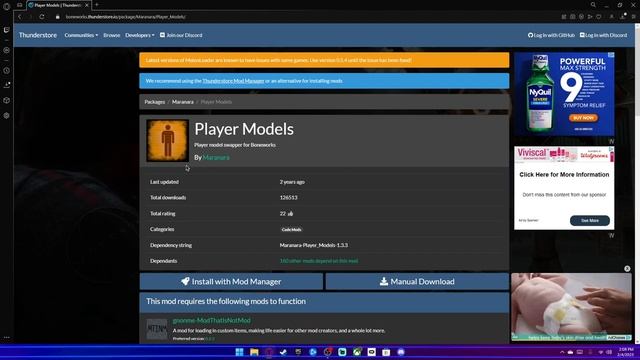Click the Maranara breadcrumb
640x360 pixels.
click(182, 102)
